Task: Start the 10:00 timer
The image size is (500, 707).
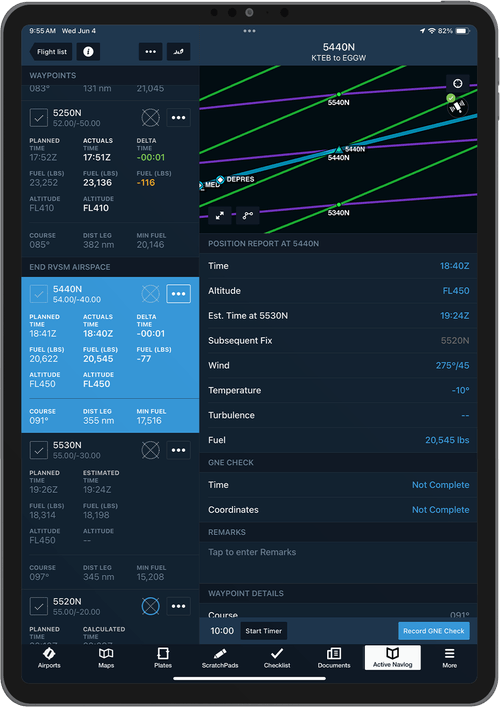Action: pos(264,631)
